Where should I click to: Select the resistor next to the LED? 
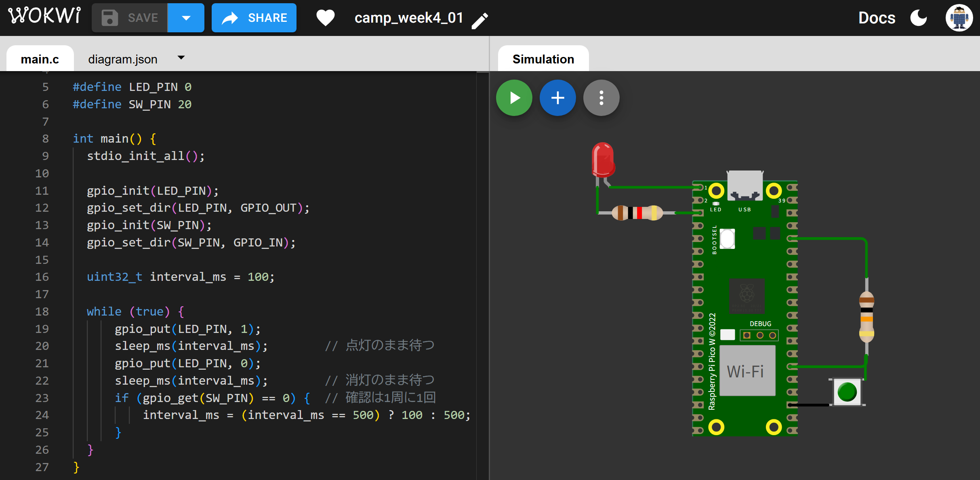coord(637,213)
